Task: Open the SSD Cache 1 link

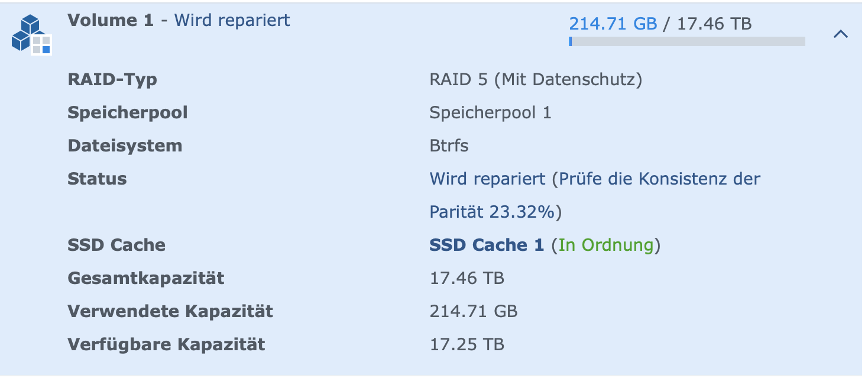Action: (x=486, y=245)
